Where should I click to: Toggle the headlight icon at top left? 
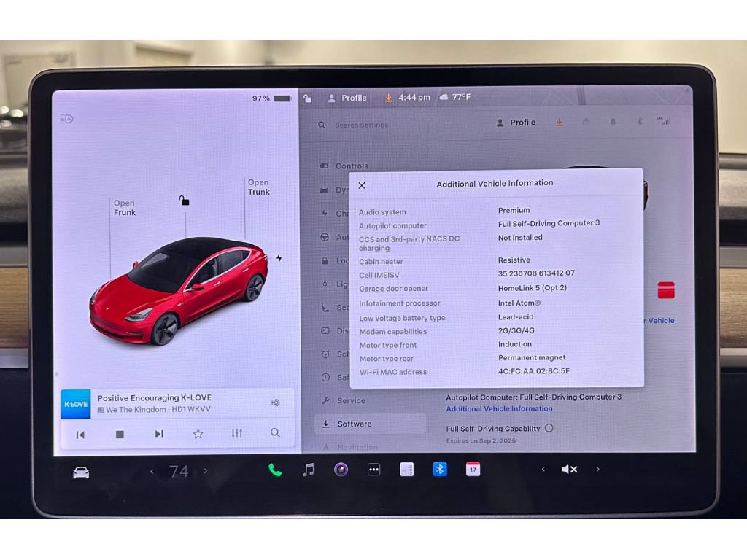coord(66,119)
